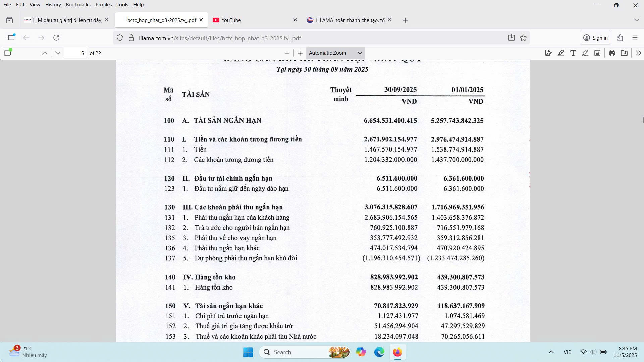Open the Windows Start menu
Image resolution: width=644 pixels, height=362 pixels.
pos(248,352)
